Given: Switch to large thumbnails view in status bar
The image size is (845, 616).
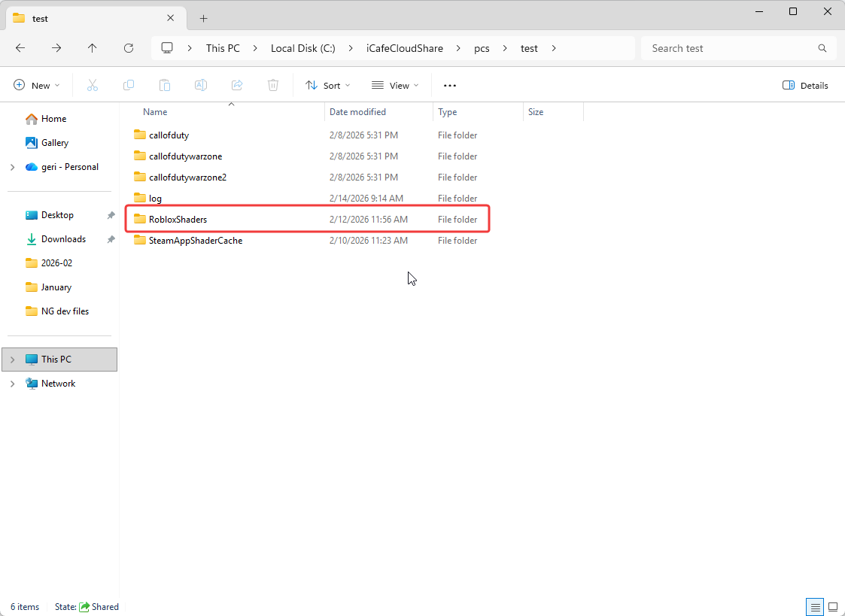Looking at the screenshot, I should [x=833, y=607].
